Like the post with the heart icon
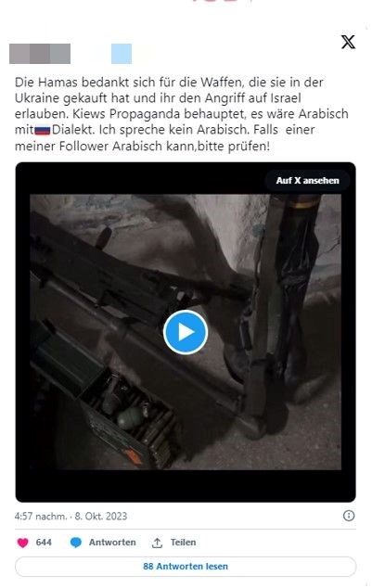The height and width of the screenshot is (588, 385). (23, 543)
